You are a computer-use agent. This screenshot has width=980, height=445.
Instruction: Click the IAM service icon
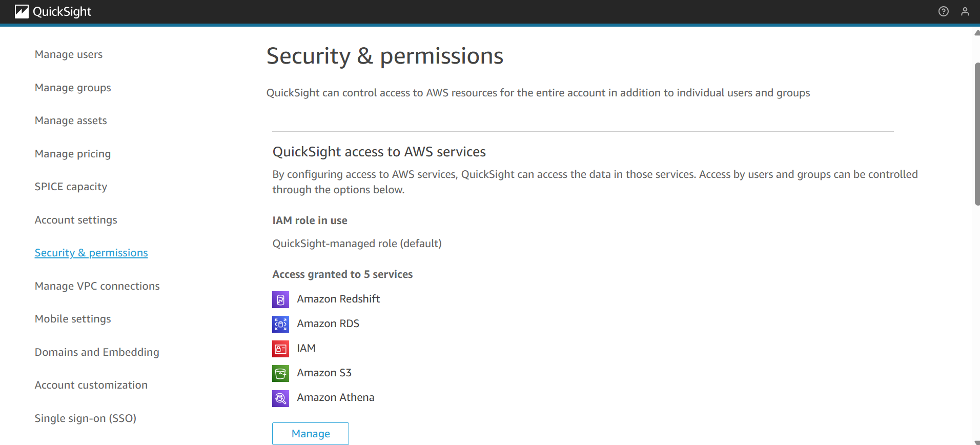(280, 349)
